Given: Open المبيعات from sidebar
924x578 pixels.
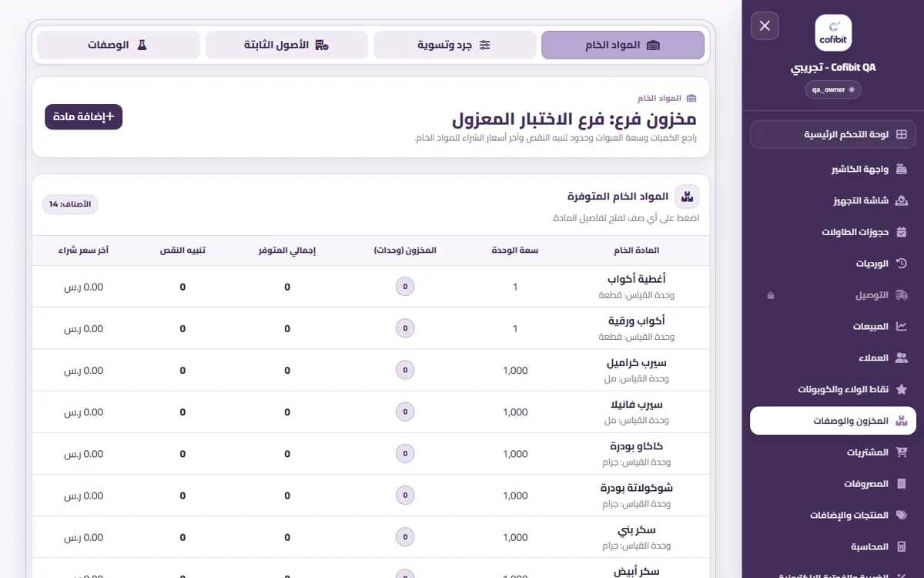Looking at the screenshot, I should [x=833, y=327].
